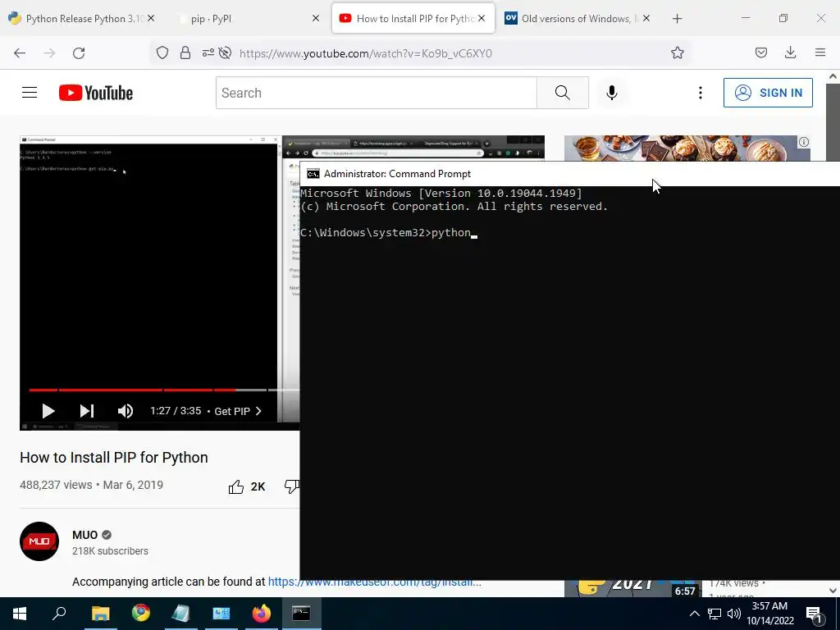Open the site permissions icon in address bar
This screenshot has width=840, height=630.
[208, 52]
